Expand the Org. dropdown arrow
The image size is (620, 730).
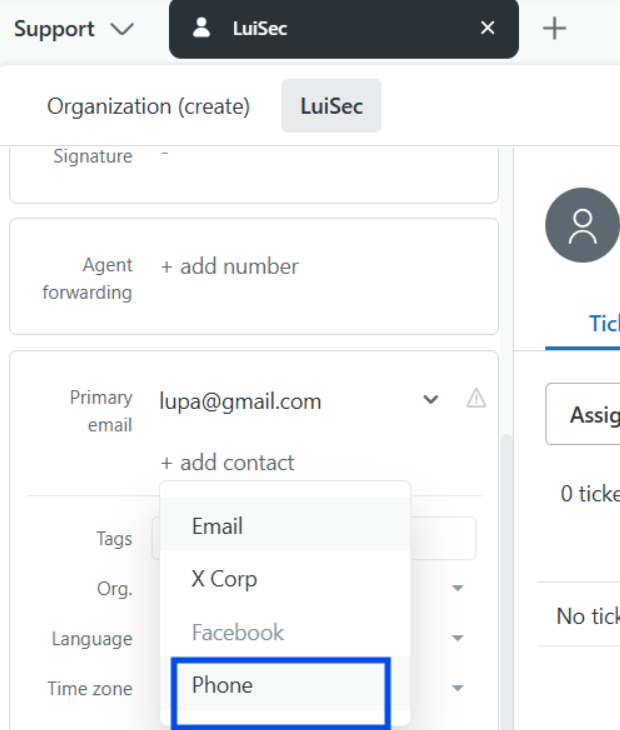[x=458, y=588]
